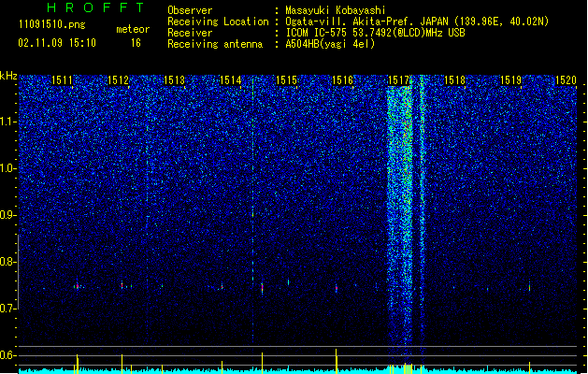Screen dimensions: 588x374
Task: Click the 1520 time marker
Action: 566,80
